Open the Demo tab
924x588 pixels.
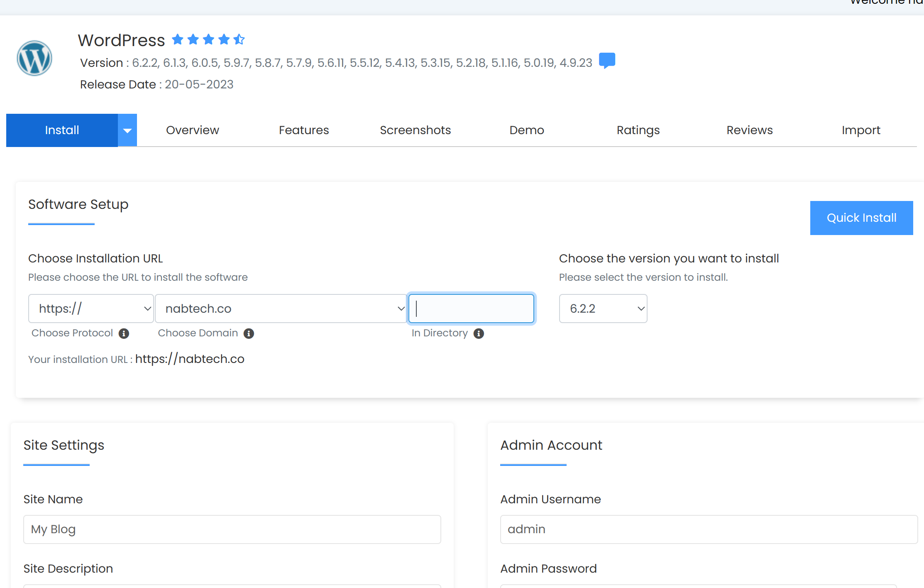527,130
